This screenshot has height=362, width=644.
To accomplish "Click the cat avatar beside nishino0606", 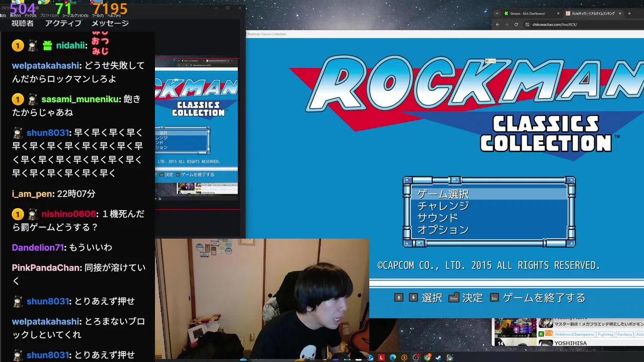I will (x=32, y=214).
